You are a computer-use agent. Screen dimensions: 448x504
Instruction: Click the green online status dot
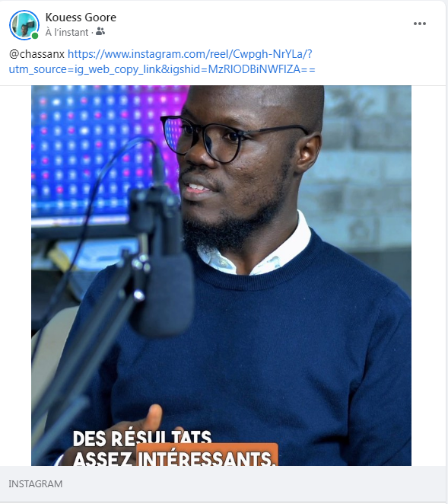(35, 36)
